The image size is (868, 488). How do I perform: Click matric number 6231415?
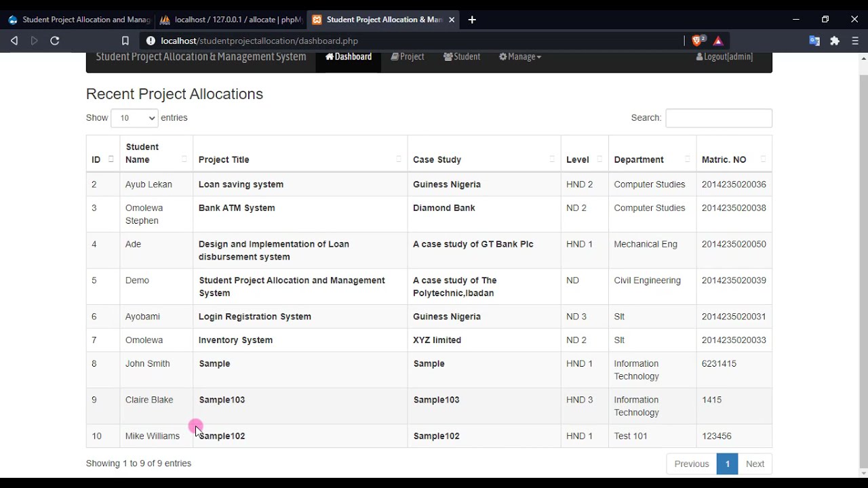pos(719,364)
